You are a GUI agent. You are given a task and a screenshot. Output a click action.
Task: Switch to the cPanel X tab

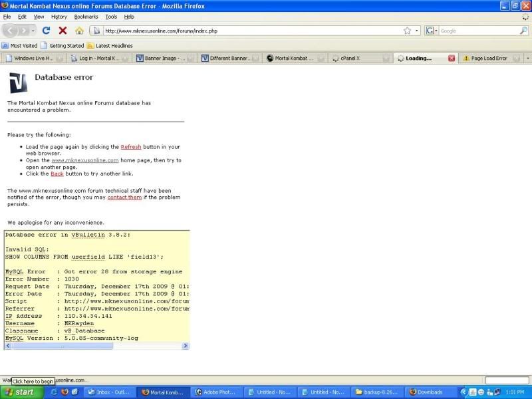click(359, 59)
